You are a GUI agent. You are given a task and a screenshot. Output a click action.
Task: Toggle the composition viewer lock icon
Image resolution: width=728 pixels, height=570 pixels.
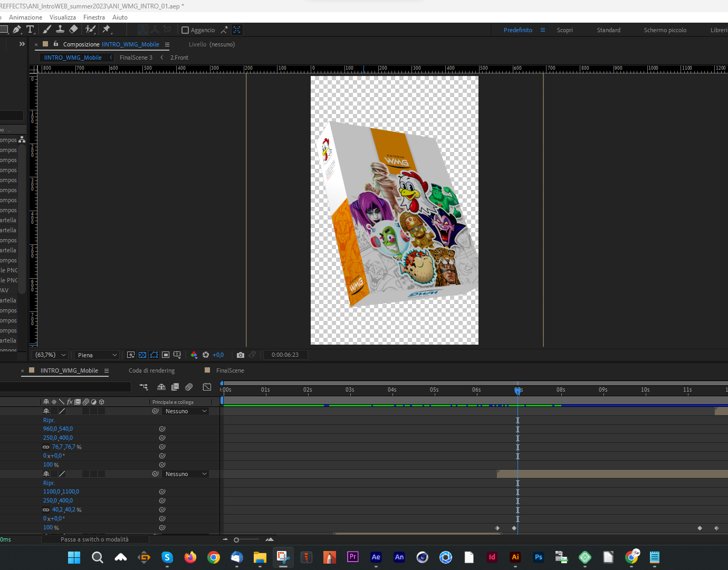[x=56, y=44]
